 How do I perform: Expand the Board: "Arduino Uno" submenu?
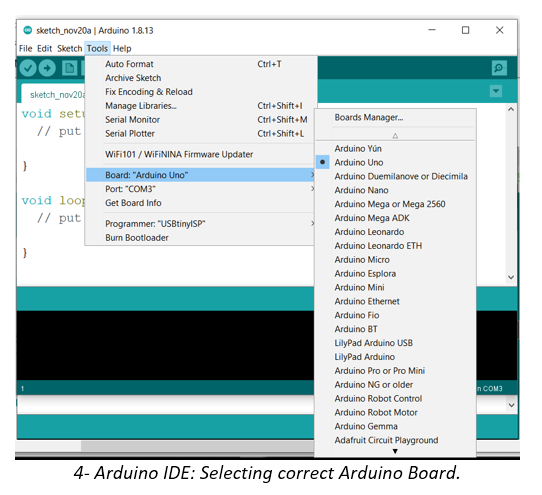pyautogui.click(x=200, y=175)
